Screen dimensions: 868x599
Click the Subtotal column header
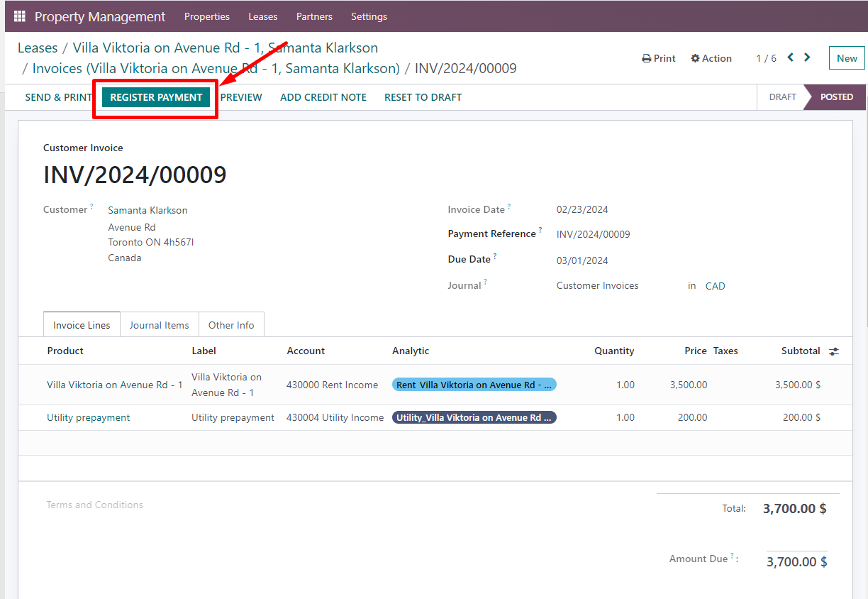tap(801, 351)
